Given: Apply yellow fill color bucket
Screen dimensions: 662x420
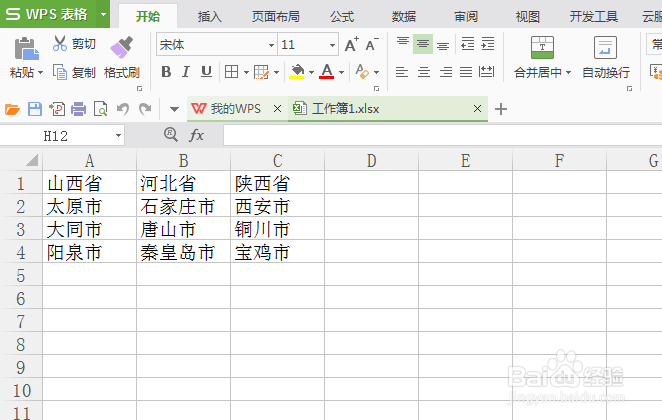Looking at the screenshot, I should (x=297, y=72).
